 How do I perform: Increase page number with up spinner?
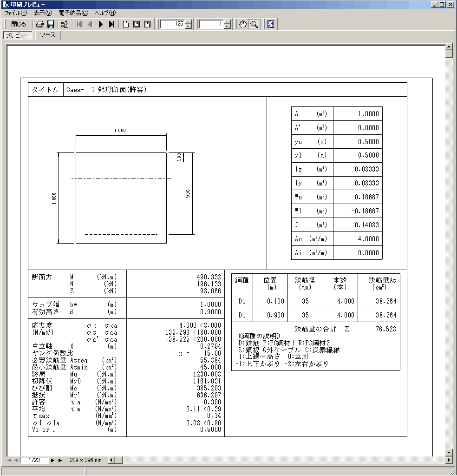227,22
